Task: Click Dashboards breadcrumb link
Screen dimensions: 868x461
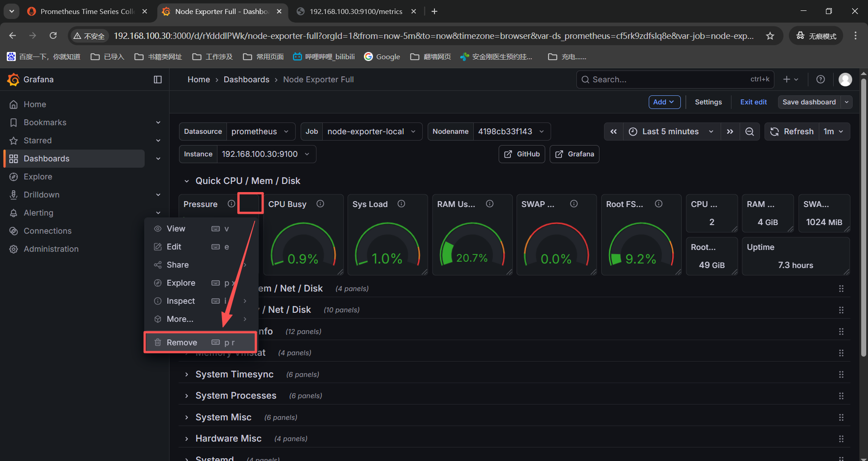Action: [246, 80]
